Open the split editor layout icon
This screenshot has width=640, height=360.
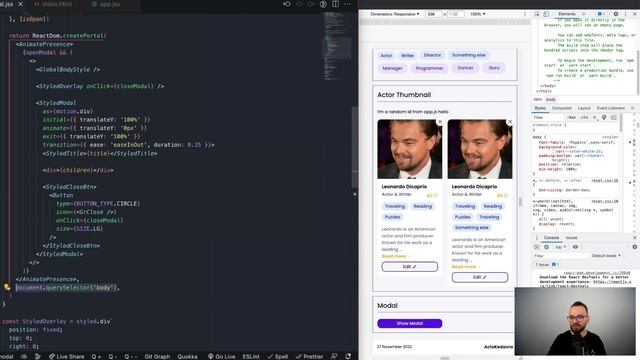coord(335,4)
